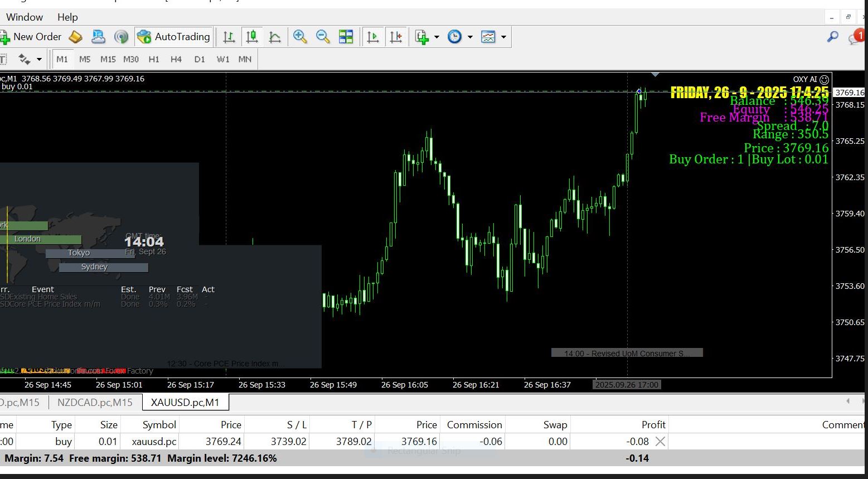
Task: Click the Bar Chart icon
Action: click(229, 37)
